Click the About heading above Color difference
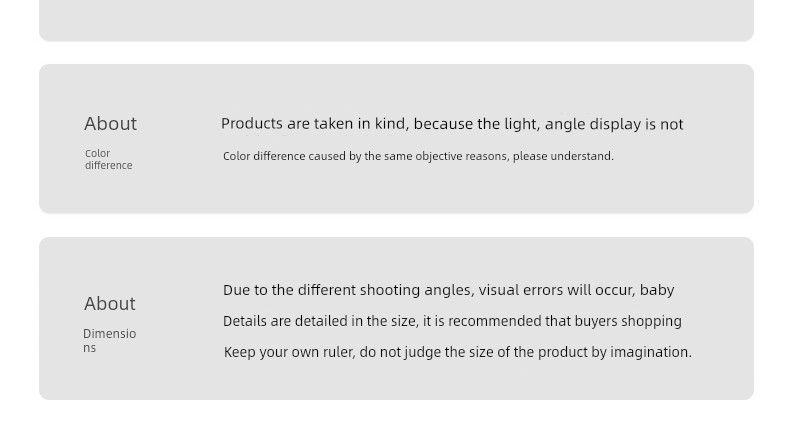790x442 pixels. coord(110,123)
